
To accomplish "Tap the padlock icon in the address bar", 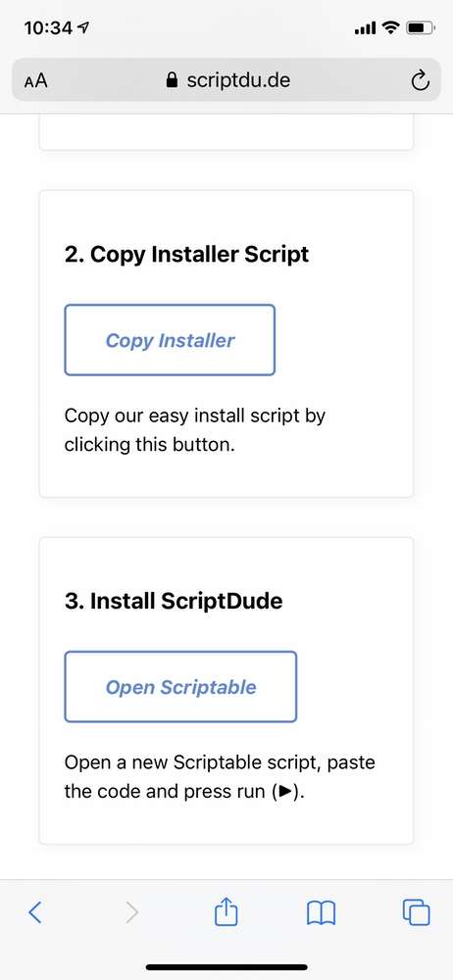I will point(172,80).
